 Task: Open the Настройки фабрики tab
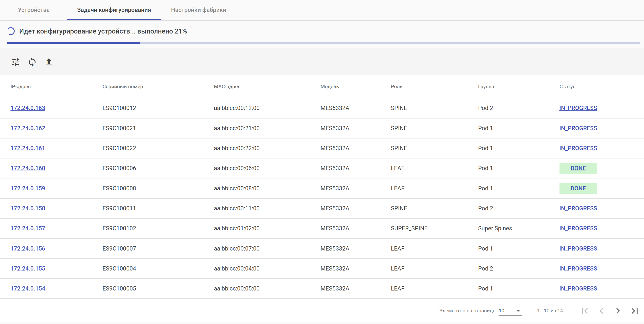click(x=198, y=10)
